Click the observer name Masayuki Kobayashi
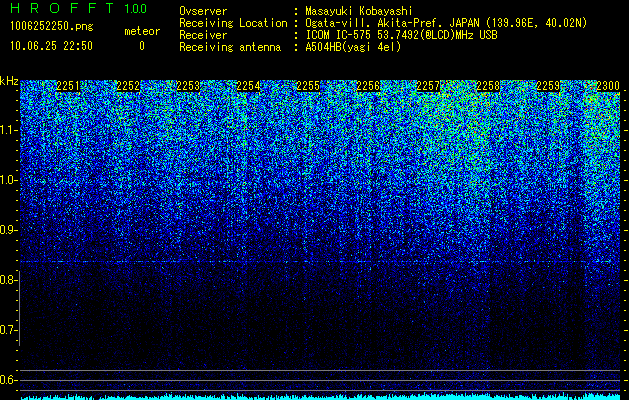The width and height of the screenshot is (629, 400). pyautogui.click(x=359, y=11)
